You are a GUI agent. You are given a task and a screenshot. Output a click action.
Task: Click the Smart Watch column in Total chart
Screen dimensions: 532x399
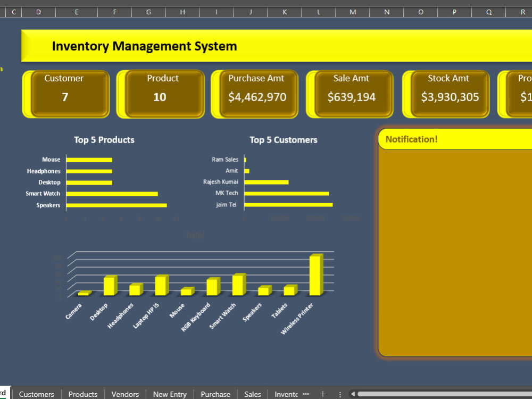(x=239, y=285)
